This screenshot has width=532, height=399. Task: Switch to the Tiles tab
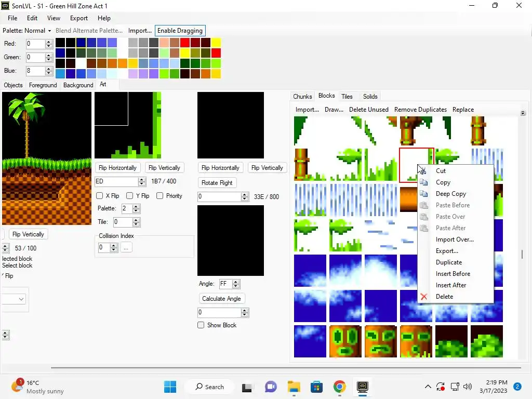coord(347,96)
